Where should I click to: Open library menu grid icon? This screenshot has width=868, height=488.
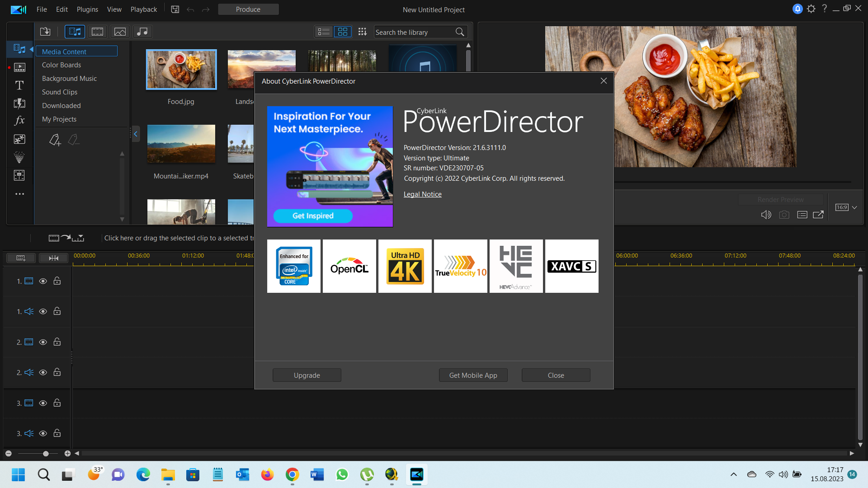coord(363,32)
